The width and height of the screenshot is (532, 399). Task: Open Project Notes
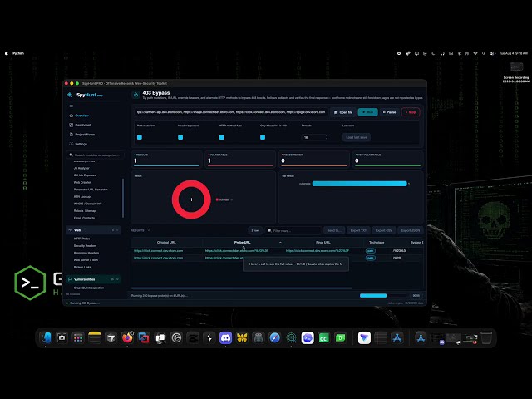[x=85, y=135]
